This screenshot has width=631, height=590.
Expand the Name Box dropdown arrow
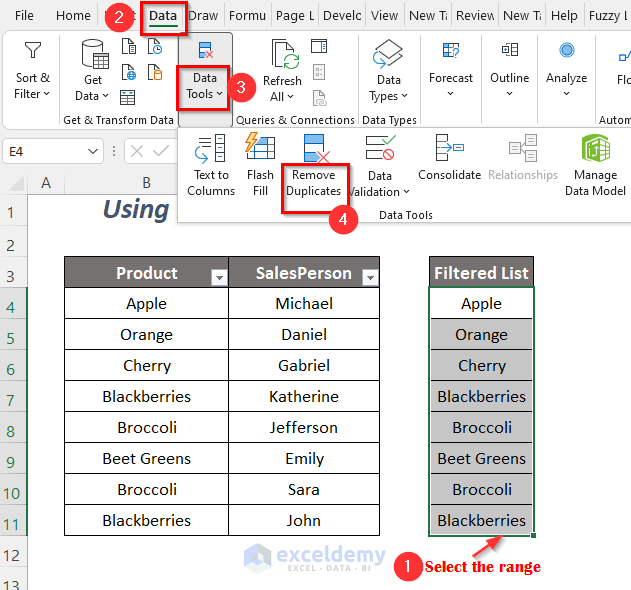(93, 151)
